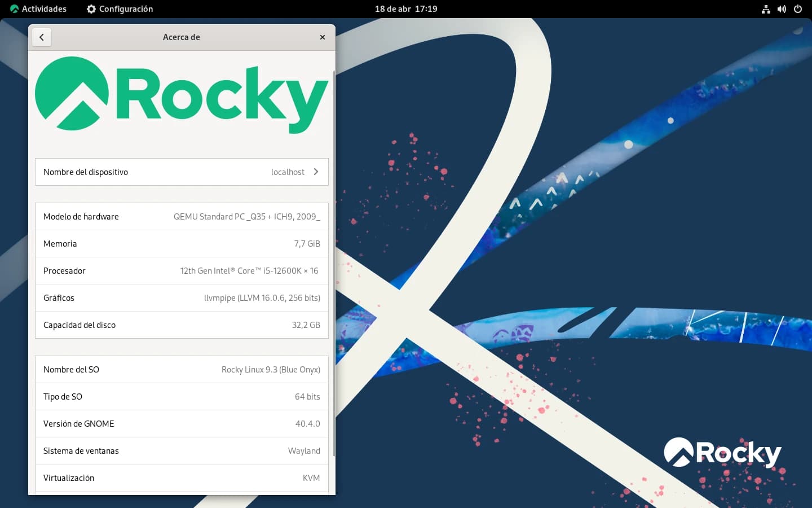Click the Acerca de window title
Screen dimensions: 812x508
(182, 37)
